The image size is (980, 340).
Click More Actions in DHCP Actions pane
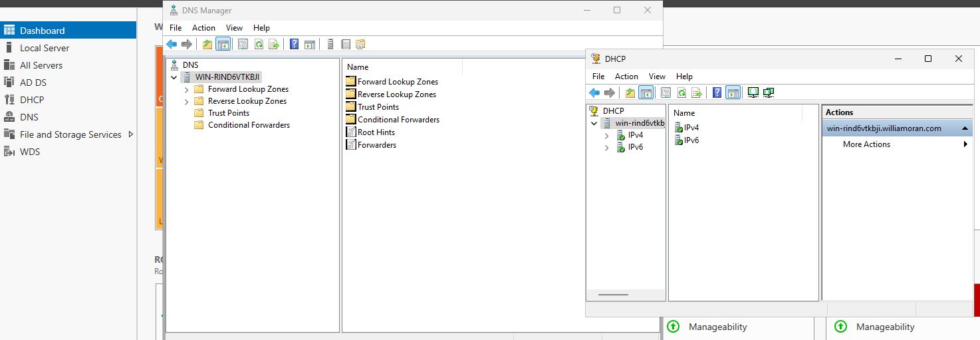866,144
